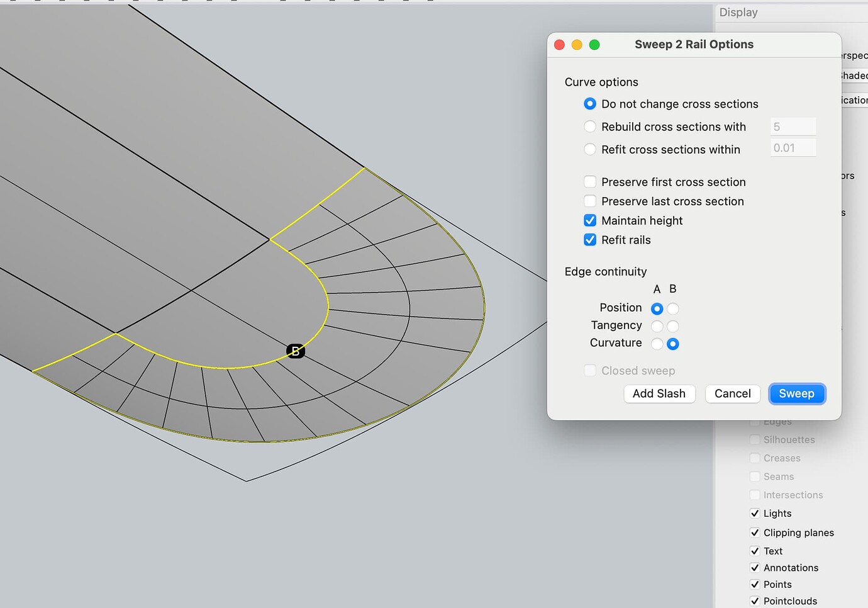Disable the "Refit rails" option

589,240
